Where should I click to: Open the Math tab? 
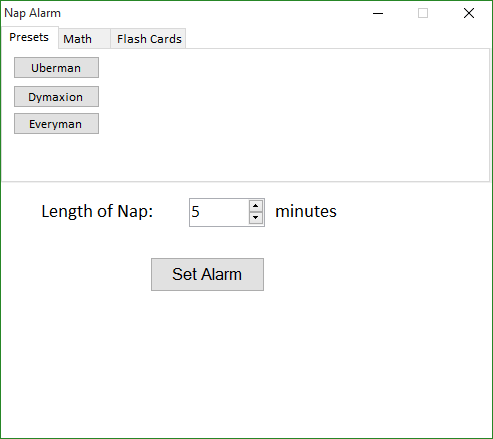click(x=84, y=39)
